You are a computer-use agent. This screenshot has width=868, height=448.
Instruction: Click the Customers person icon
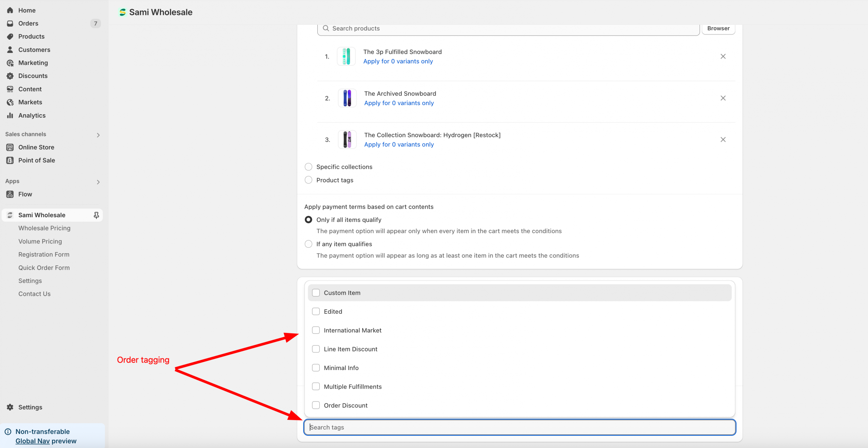click(x=10, y=49)
